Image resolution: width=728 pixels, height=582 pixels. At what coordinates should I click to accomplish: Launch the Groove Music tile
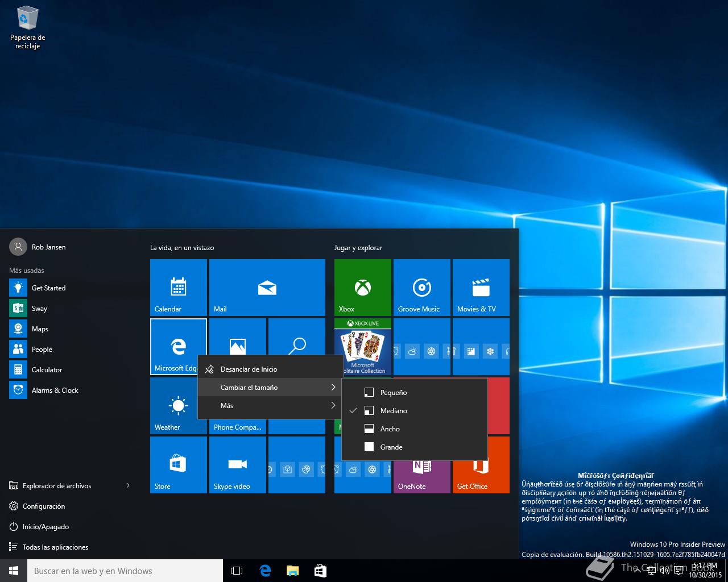422,288
